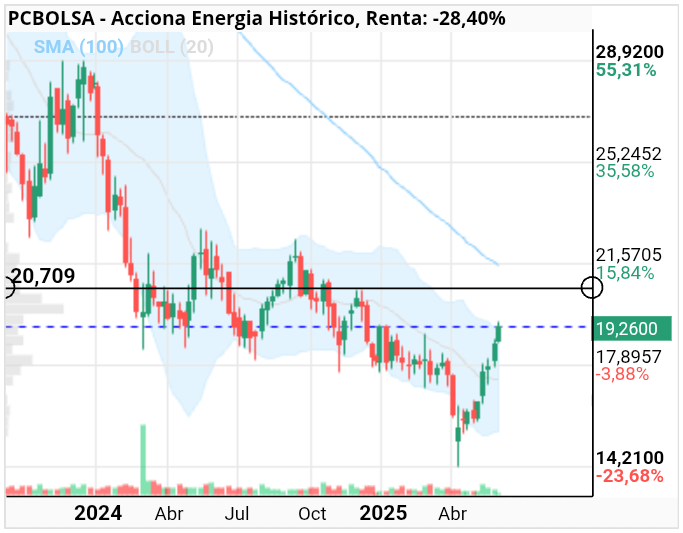
Task: Click the Abr label next to 2024
Action: (x=169, y=514)
